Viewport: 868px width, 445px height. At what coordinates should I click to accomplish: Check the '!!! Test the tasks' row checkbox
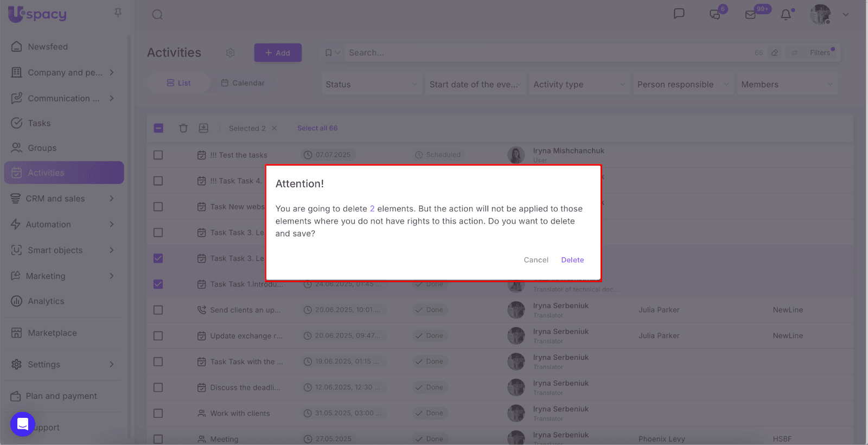coord(158,155)
